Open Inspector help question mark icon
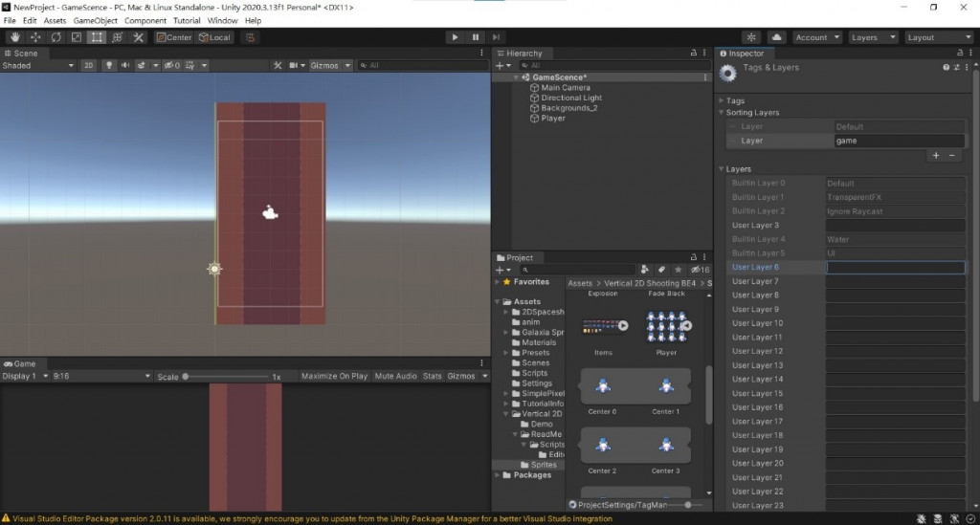Screen dimensions: 980x525 coord(946,68)
